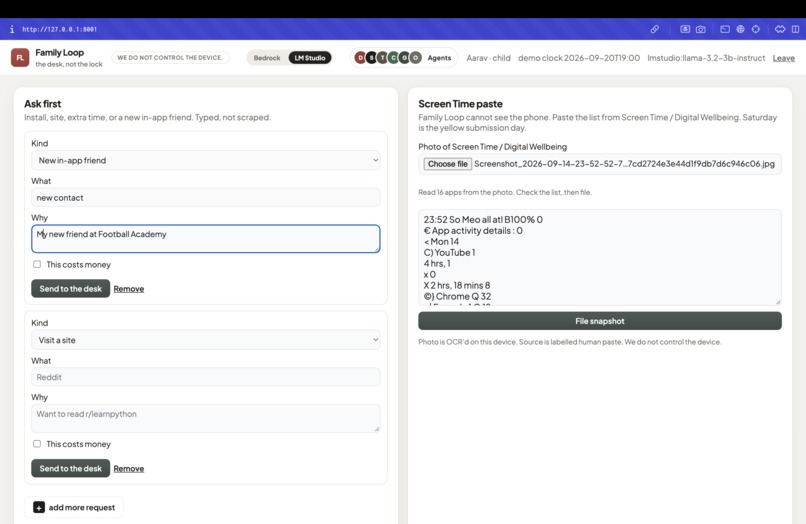Viewport: 806px width, 524px height.
Task: Click the code brackets icon in the top bar
Action: (780, 29)
